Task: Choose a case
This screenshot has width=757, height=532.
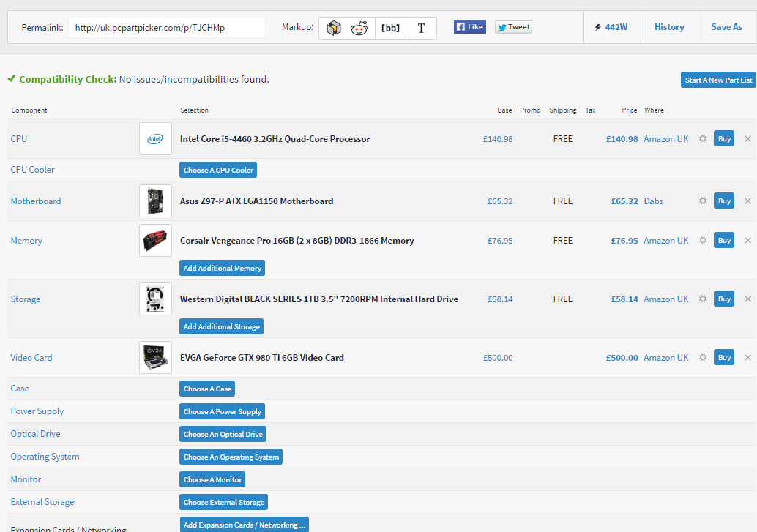Action: [207, 389]
